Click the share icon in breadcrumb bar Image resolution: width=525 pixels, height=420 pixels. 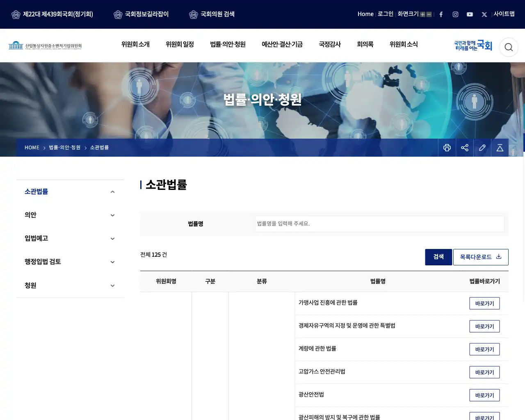465,148
